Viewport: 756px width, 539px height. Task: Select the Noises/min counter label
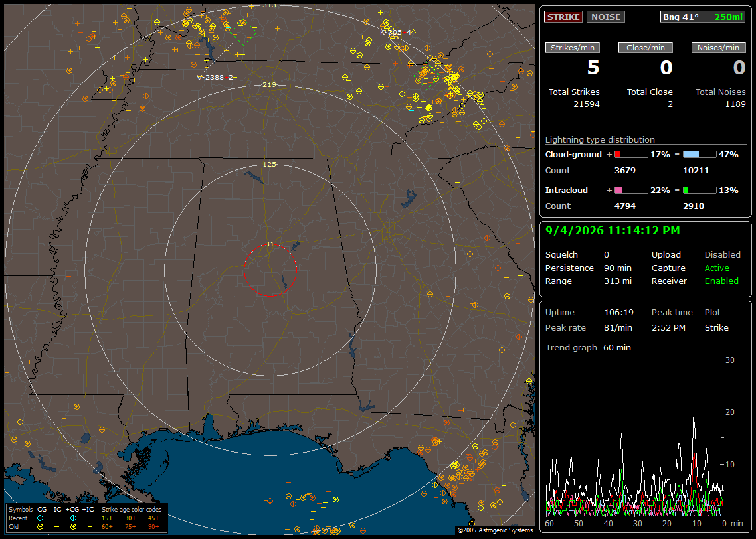pyautogui.click(x=718, y=48)
